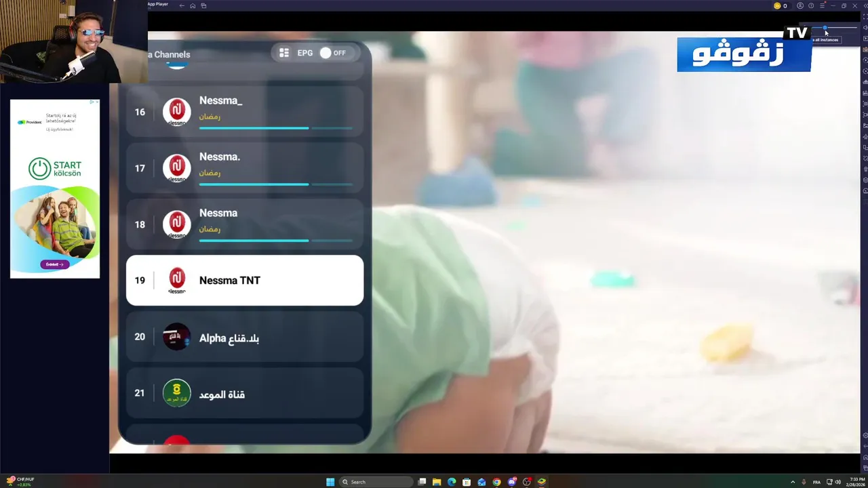Click the microphone tray icon
The width and height of the screenshot is (868, 488).
pyautogui.click(x=804, y=482)
